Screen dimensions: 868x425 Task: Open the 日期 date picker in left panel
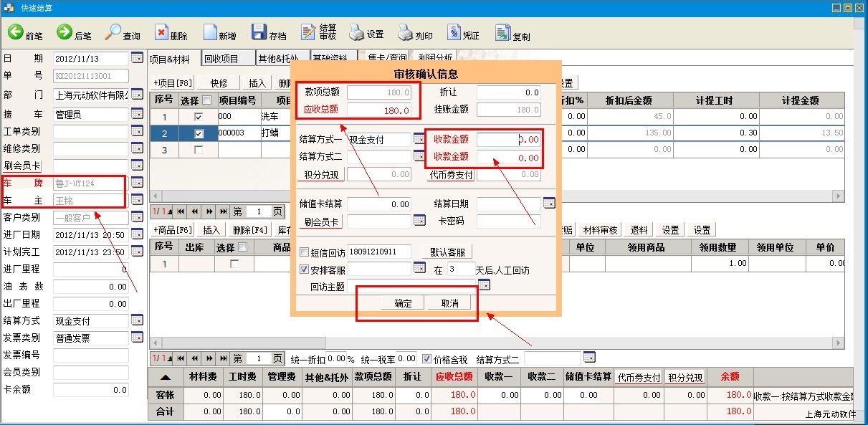pos(137,58)
